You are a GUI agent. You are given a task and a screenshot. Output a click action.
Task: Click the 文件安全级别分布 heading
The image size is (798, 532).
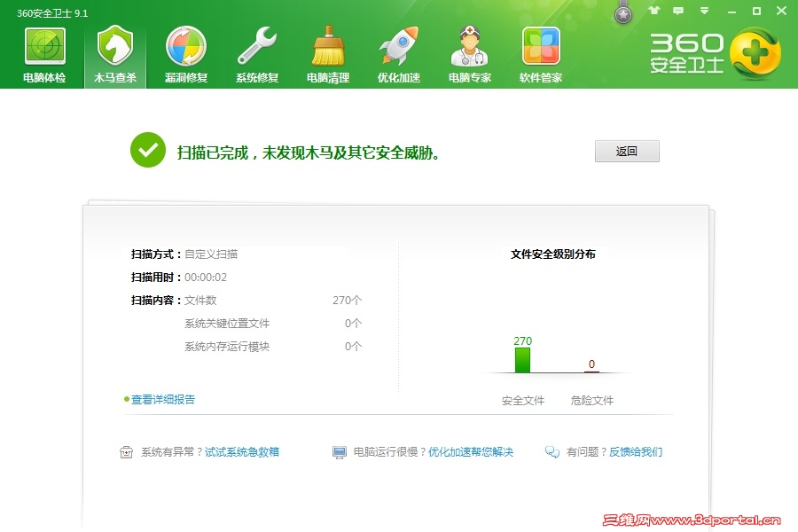pyautogui.click(x=553, y=254)
